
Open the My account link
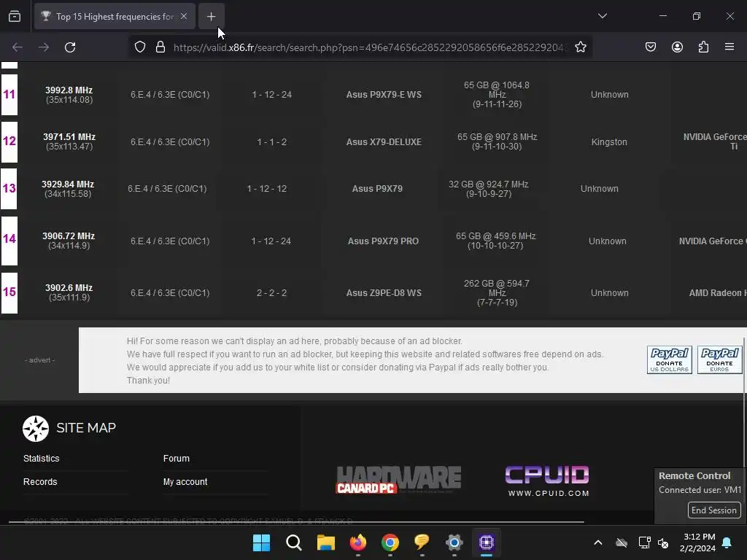click(x=185, y=482)
